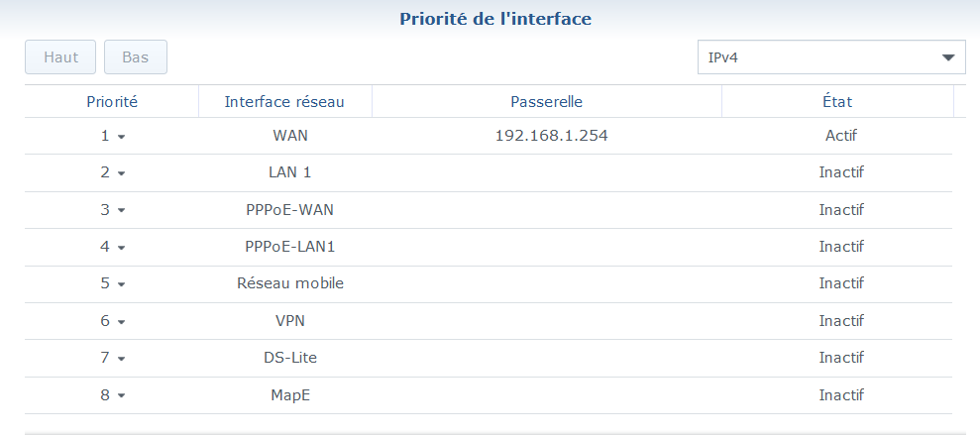Viewport: 980px width, 437px height.
Task: Click the Passerelle column header
Action: pos(546,101)
